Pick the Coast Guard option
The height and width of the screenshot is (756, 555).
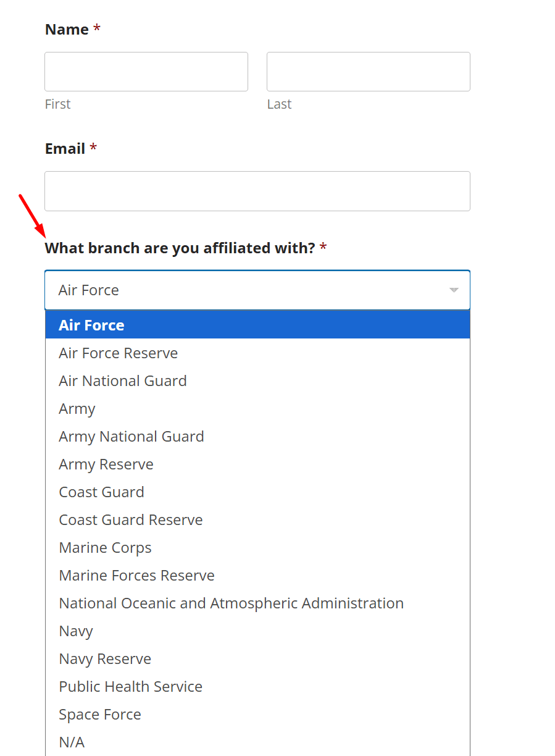click(x=101, y=492)
